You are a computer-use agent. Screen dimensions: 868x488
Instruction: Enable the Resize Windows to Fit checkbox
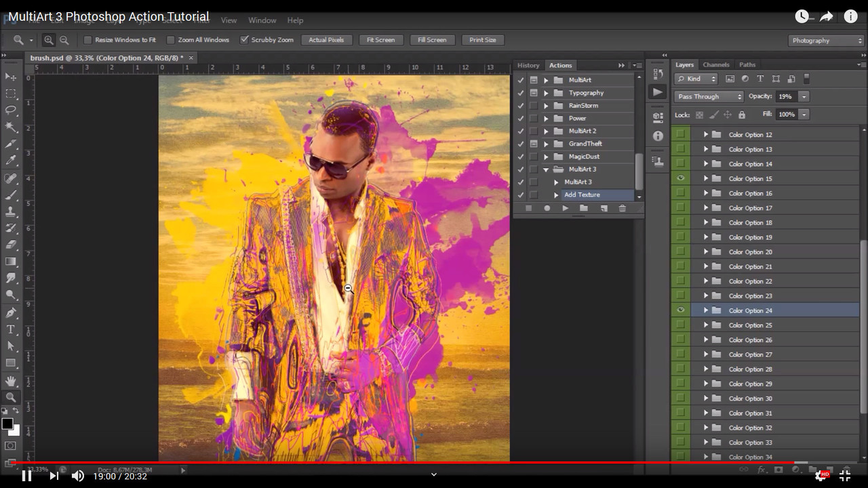[x=87, y=39]
